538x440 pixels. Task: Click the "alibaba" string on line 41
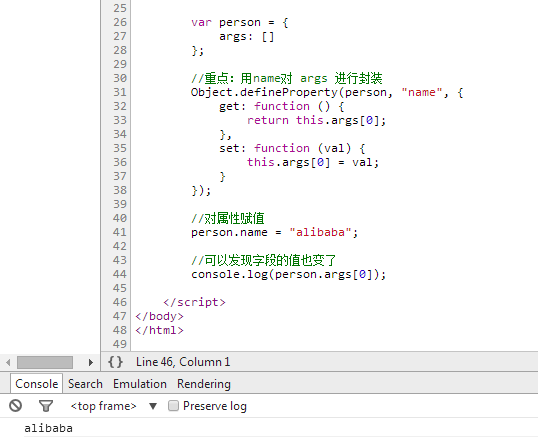320,232
